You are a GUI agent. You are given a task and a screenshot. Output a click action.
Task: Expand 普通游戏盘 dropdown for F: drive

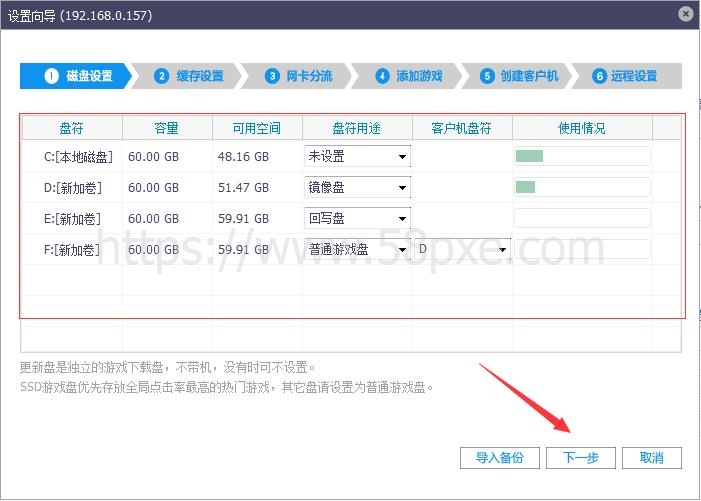click(x=357, y=249)
